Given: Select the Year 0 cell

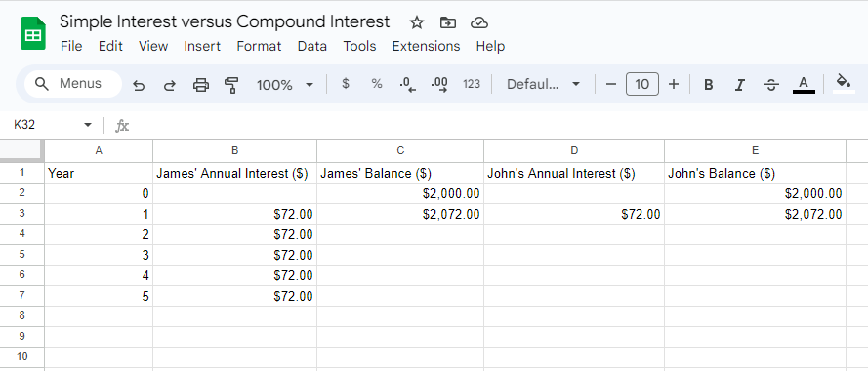Looking at the screenshot, I should click(99, 194).
